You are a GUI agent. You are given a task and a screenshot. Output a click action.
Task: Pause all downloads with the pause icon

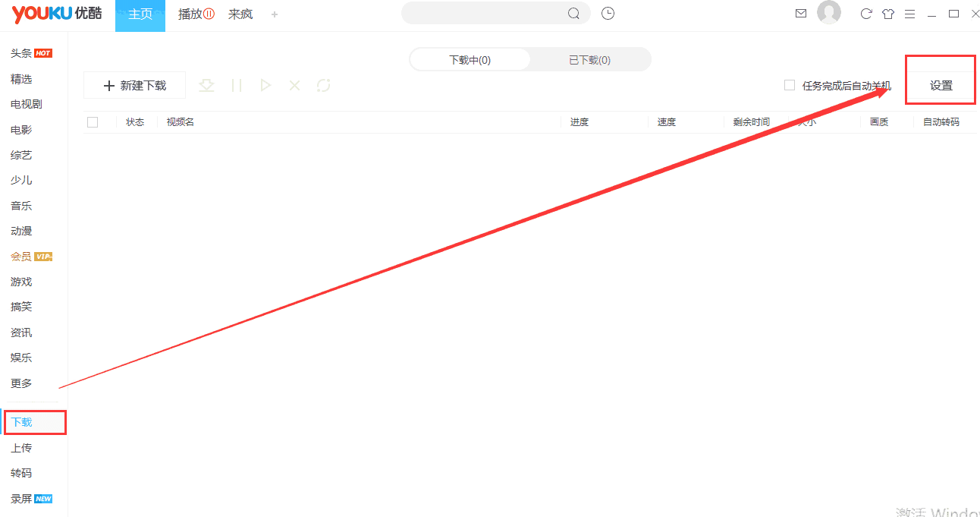236,85
